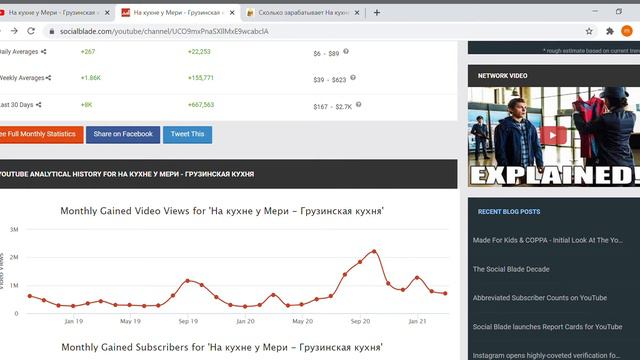
Task: Open the extensions puzzle icon
Action: point(610,31)
